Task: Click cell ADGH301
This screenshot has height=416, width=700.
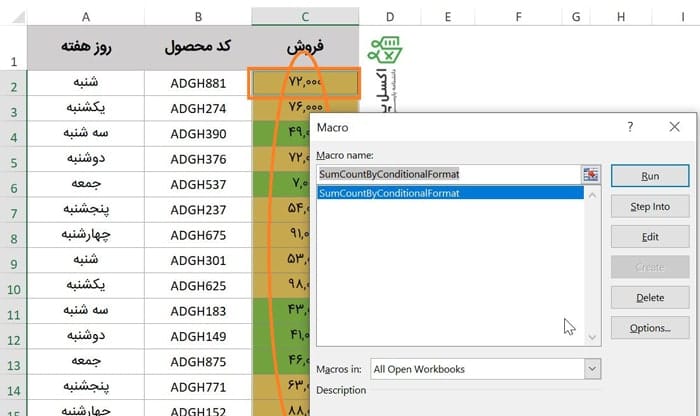Action: coord(198,261)
